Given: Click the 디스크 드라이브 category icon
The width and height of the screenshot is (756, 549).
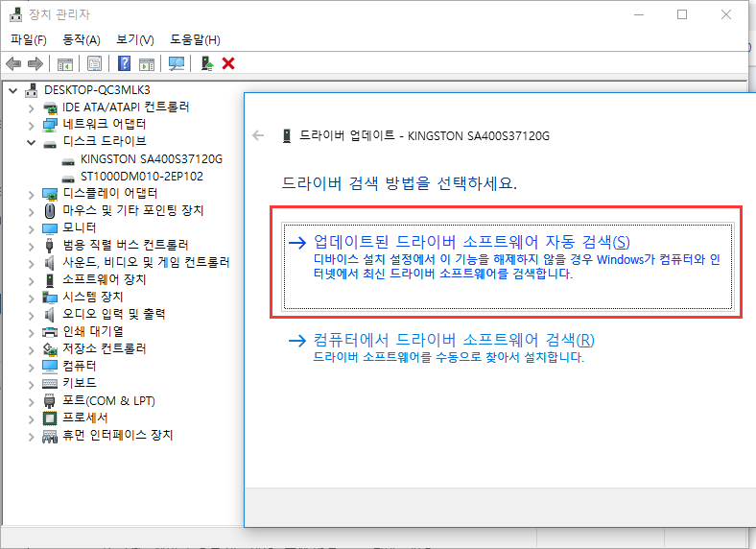Looking at the screenshot, I should tap(50, 142).
